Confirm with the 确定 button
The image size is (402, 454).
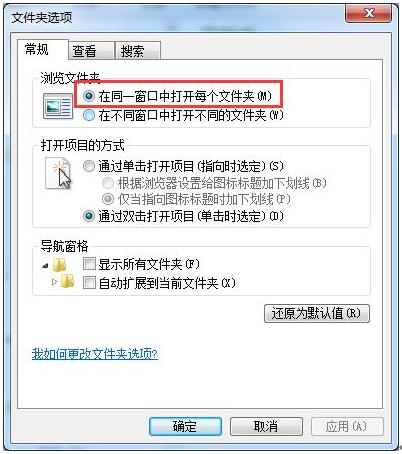pos(185,426)
